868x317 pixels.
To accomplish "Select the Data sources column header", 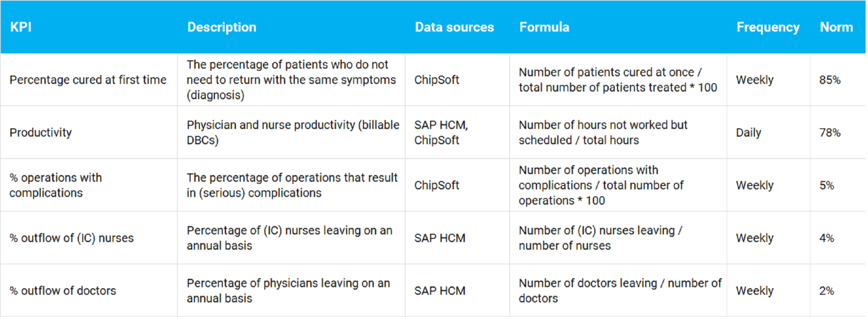I will point(454,27).
